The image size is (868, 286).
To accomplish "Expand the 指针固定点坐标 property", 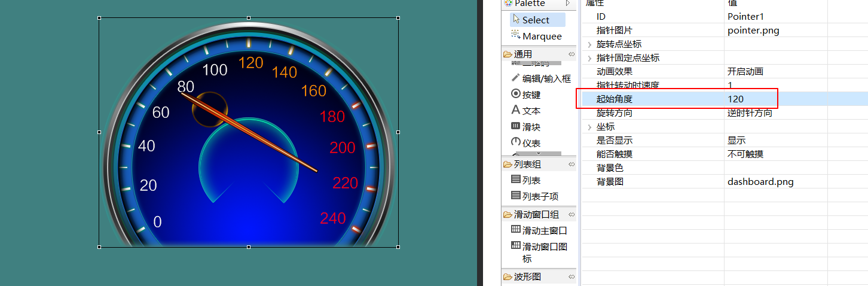I will point(589,58).
